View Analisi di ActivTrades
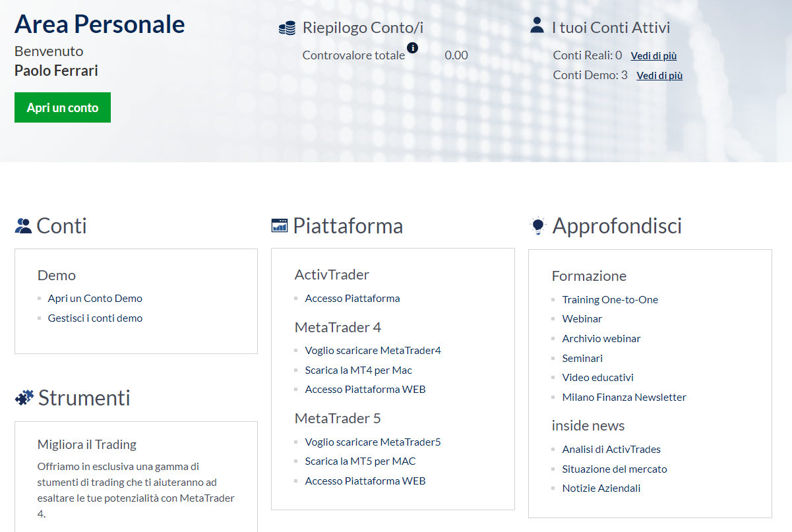 [x=611, y=450]
